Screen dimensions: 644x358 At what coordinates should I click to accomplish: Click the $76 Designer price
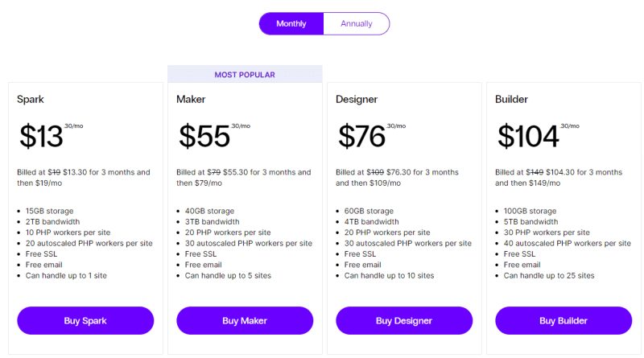(x=361, y=136)
